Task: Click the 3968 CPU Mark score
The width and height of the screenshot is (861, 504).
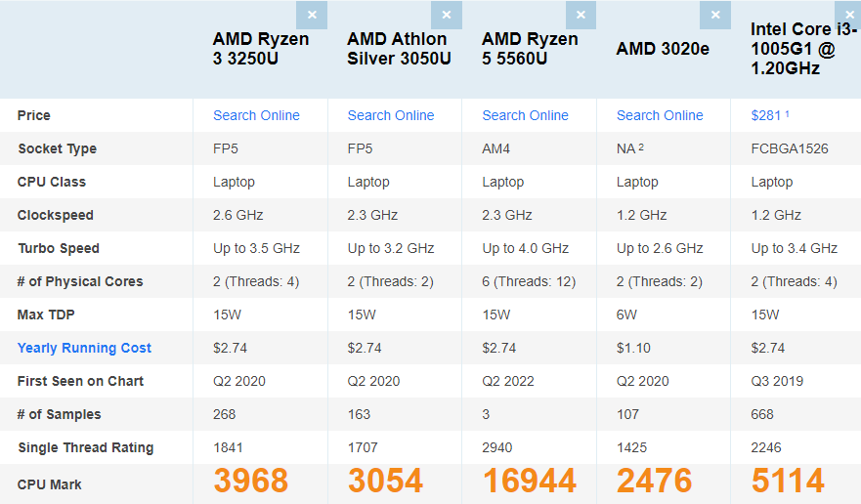Action: point(251,482)
